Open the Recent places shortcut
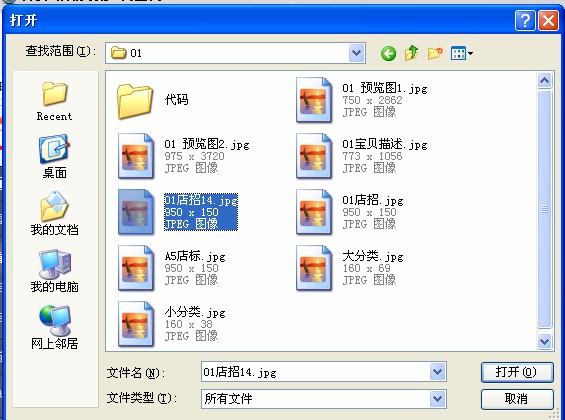 [x=54, y=101]
